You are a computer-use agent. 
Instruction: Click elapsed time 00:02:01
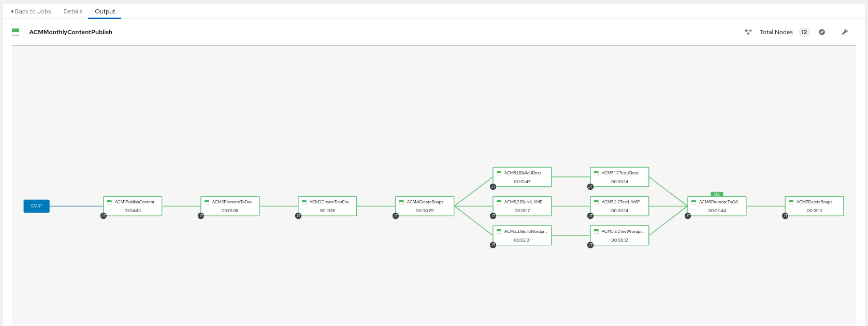pyautogui.click(x=522, y=240)
